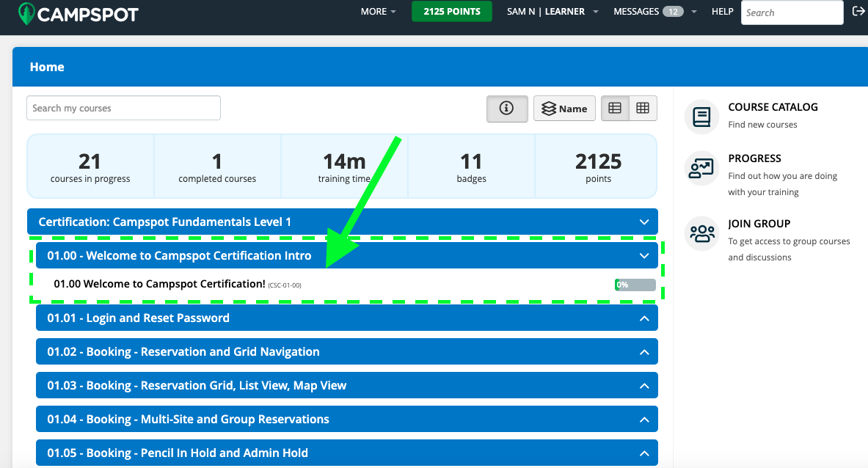Viewport: 868px width, 468px height.
Task: Open the HELP menu item
Action: [722, 11]
